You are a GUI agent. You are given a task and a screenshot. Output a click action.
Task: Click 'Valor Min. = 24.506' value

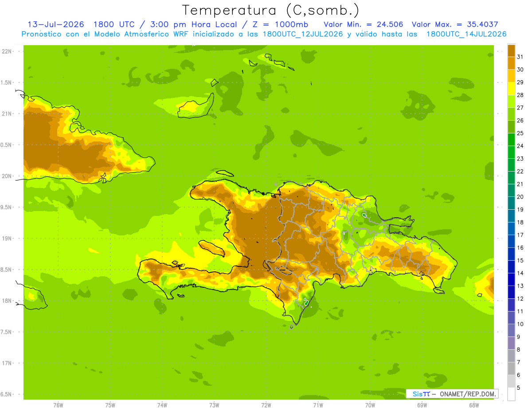[363, 24]
